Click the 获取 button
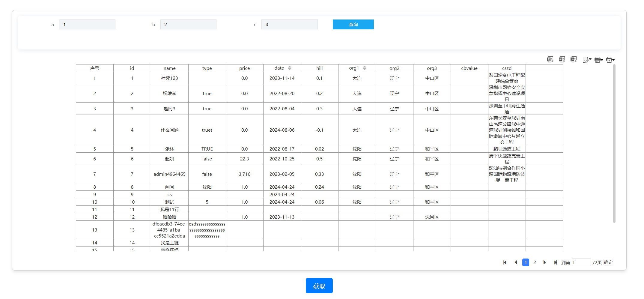Viewport: 644px width, 299px height. pos(319,286)
